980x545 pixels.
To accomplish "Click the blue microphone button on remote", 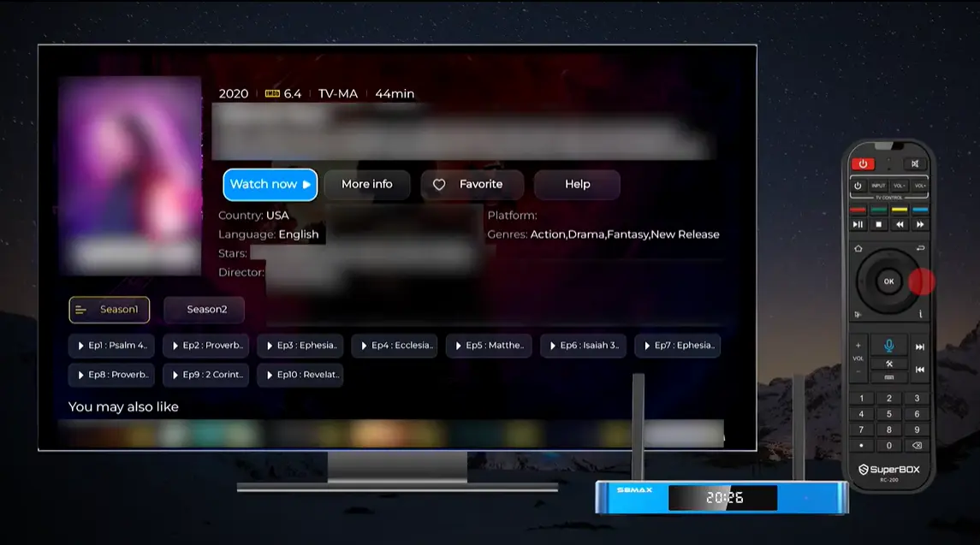I will (888, 346).
